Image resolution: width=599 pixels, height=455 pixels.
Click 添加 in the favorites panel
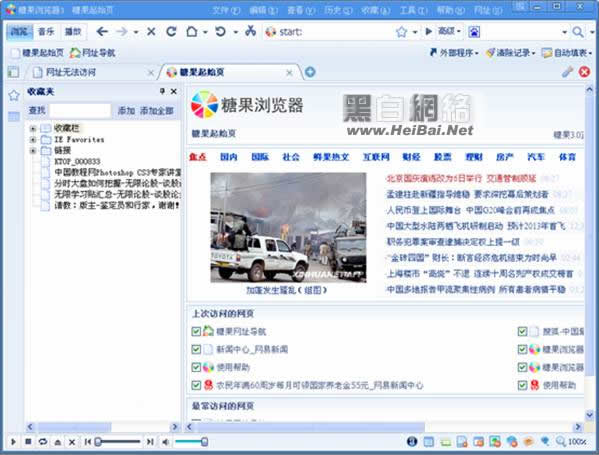[126, 111]
